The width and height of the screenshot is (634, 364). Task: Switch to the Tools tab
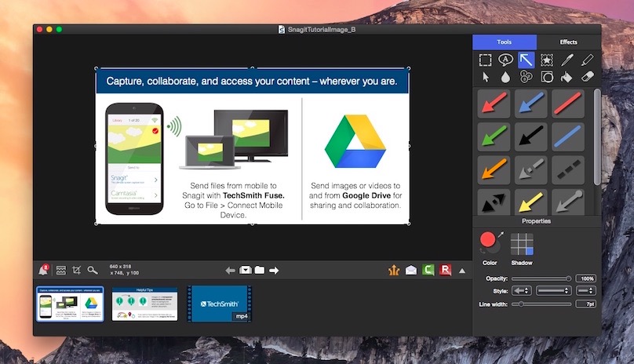point(505,42)
